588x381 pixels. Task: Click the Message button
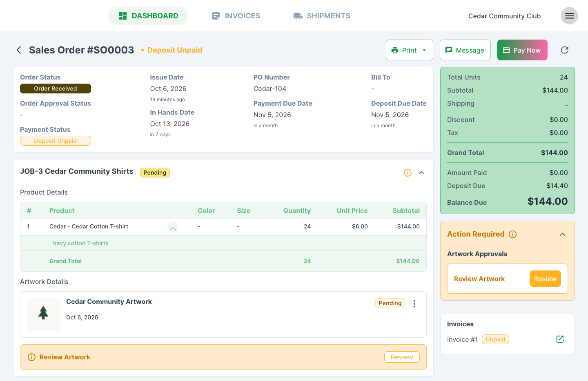[465, 50]
